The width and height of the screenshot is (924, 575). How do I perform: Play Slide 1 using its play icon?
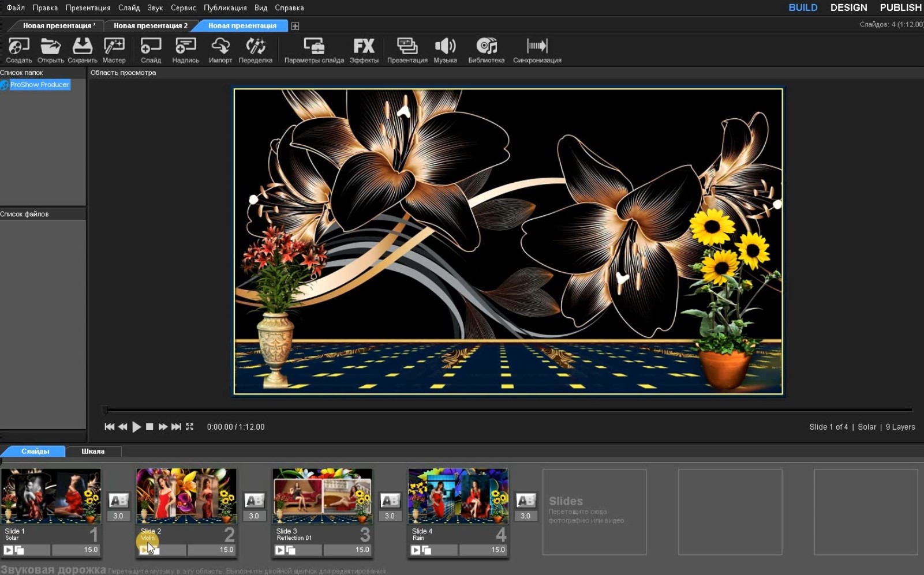click(8, 550)
